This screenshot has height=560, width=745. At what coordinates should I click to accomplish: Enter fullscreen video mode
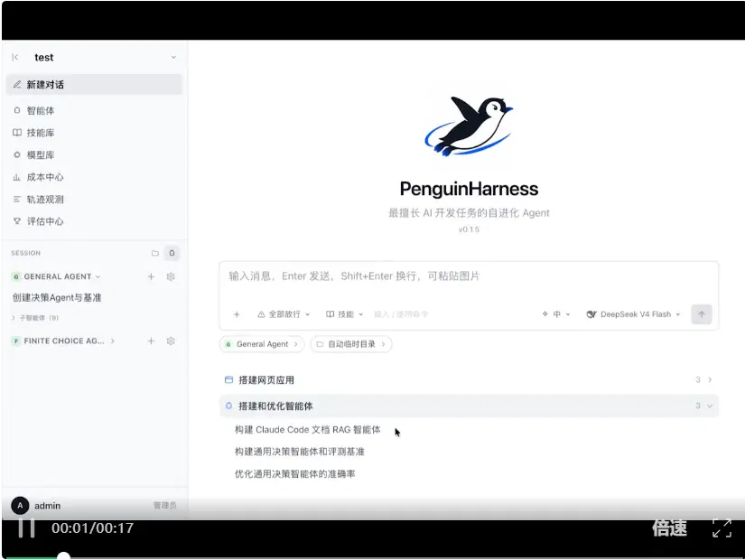[x=722, y=528]
